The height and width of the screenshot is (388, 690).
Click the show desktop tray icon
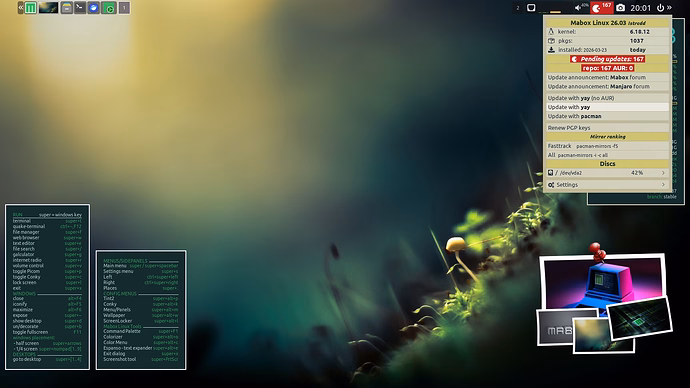[531, 7]
